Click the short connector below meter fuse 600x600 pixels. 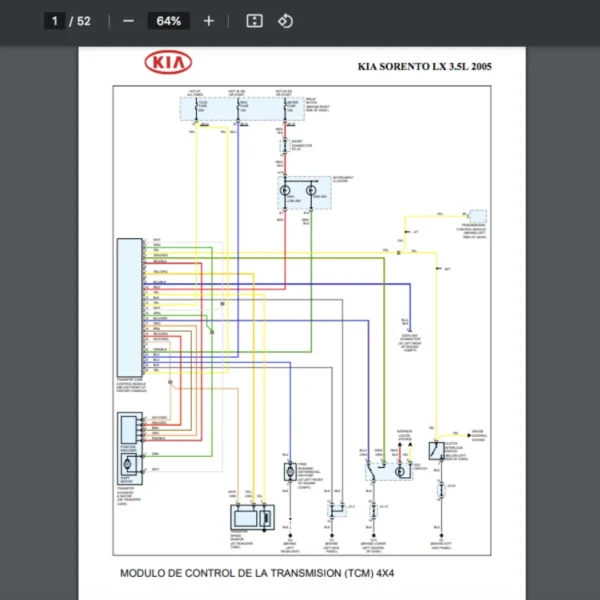click(x=285, y=146)
